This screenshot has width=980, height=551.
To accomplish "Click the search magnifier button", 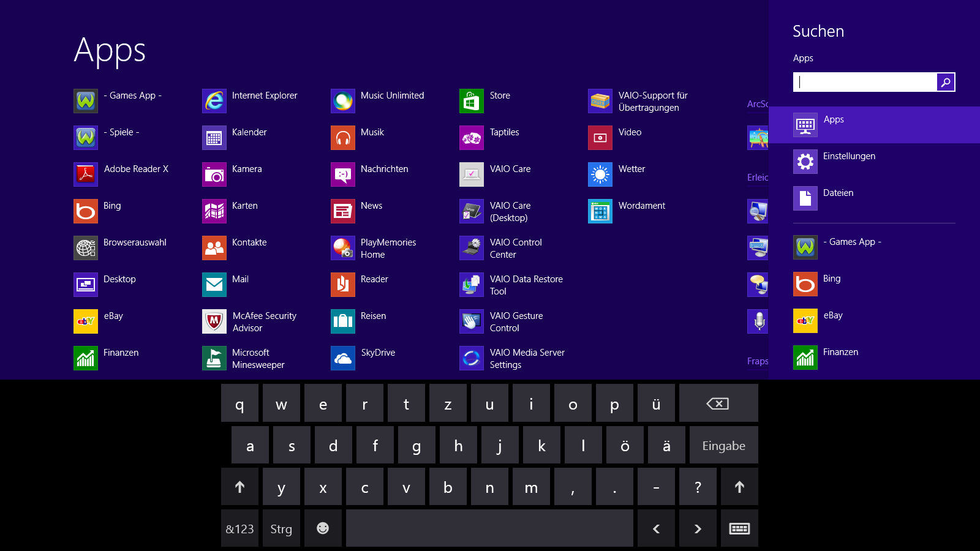I will pos(946,82).
